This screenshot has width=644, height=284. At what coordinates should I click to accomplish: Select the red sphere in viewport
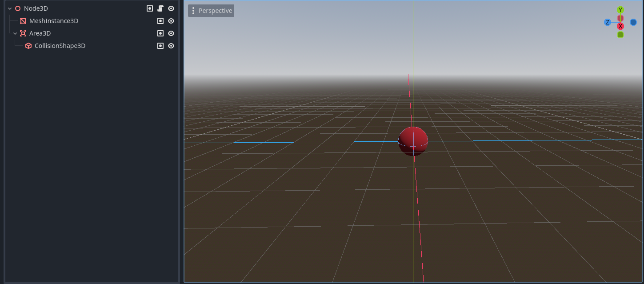click(x=413, y=141)
